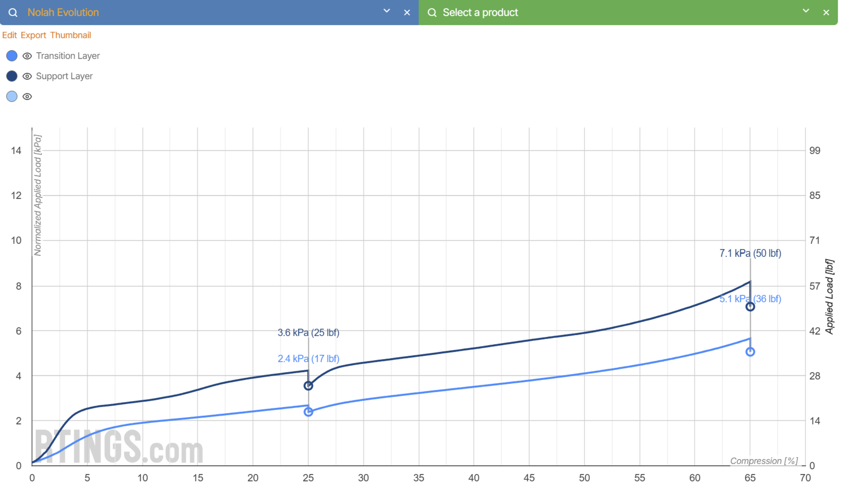Toggle visibility of the Support Layer
Screen dimensions: 850x504
[27, 76]
